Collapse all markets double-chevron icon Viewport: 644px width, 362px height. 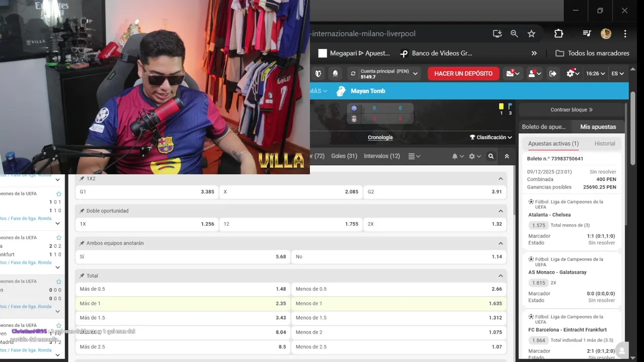click(507, 156)
